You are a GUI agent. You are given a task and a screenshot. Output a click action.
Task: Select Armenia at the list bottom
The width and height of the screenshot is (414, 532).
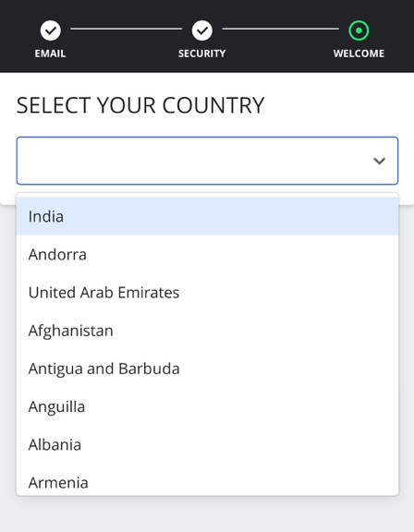207,480
